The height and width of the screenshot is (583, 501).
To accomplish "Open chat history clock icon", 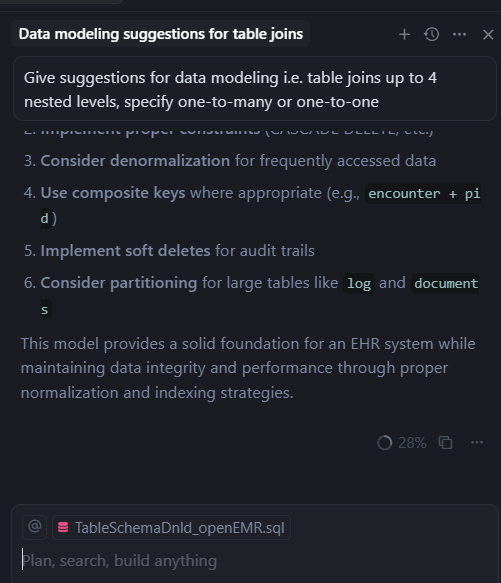I will click(431, 35).
